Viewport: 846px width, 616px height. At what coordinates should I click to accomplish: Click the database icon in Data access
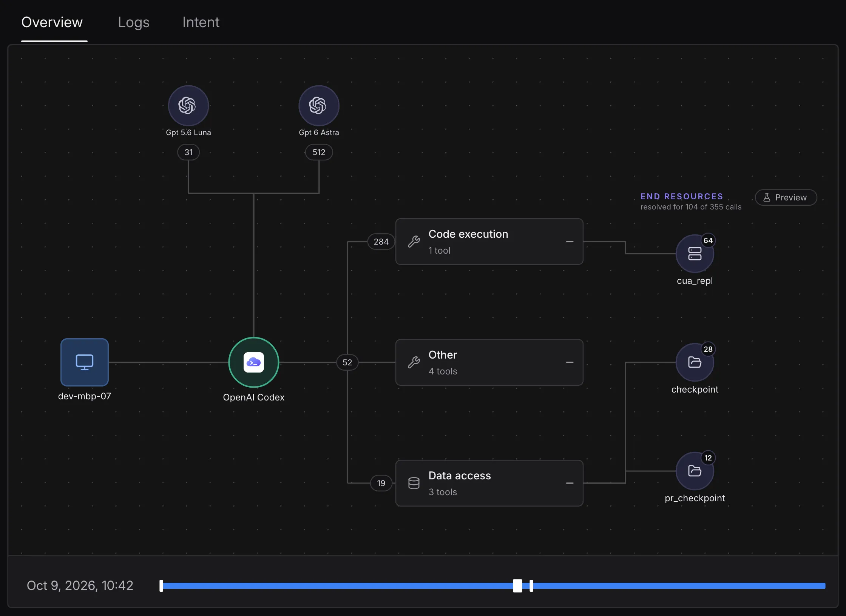pos(414,483)
